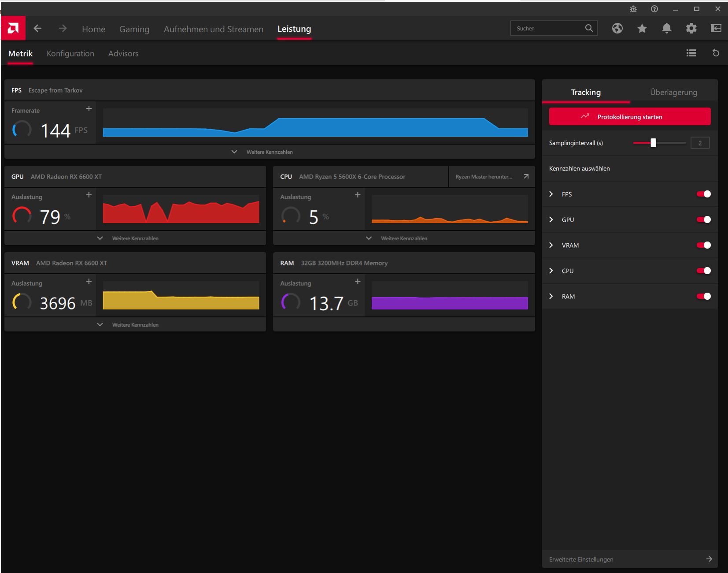Open settings gear icon
728x573 pixels.
pyautogui.click(x=691, y=29)
